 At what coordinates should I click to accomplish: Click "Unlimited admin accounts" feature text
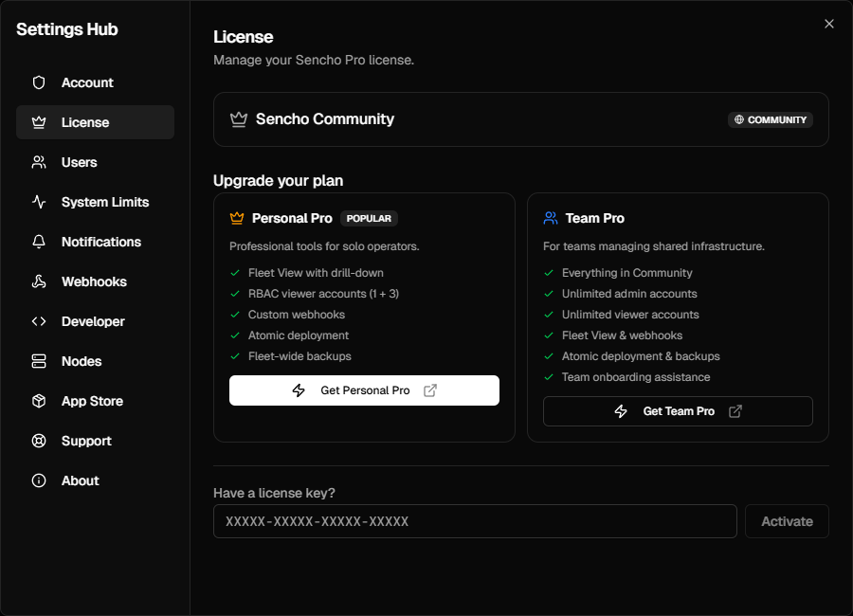click(629, 294)
